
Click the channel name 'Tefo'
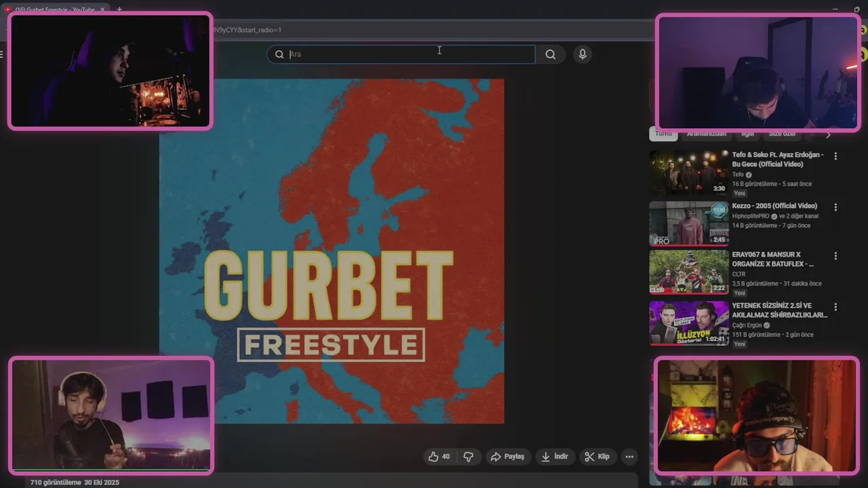(738, 175)
